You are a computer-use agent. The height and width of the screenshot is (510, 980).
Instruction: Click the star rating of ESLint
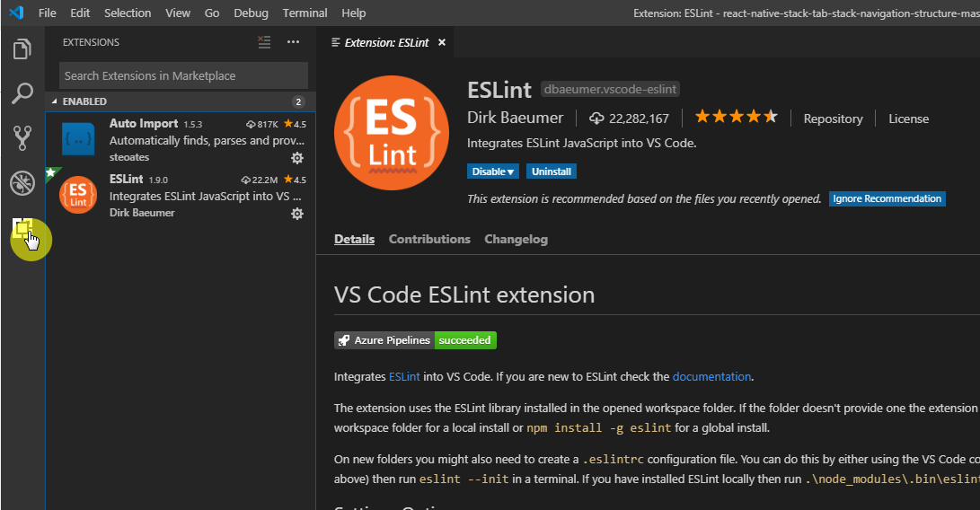point(737,117)
